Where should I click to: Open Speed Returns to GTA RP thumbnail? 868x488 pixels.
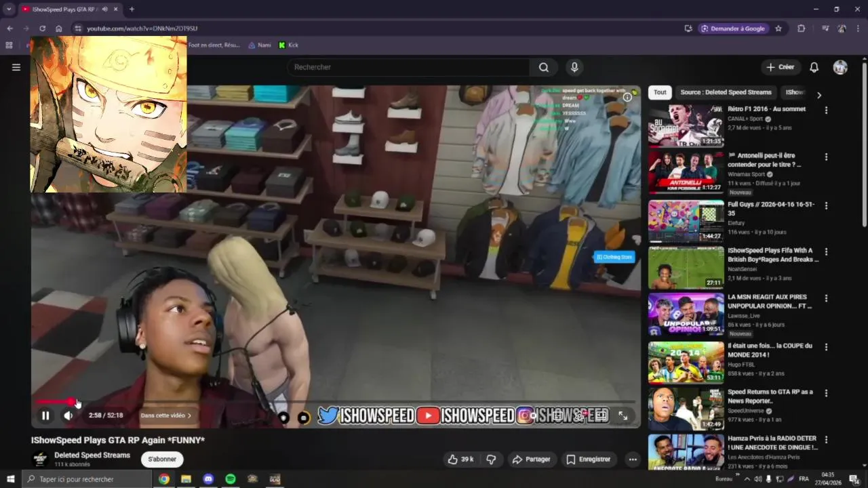point(686,409)
